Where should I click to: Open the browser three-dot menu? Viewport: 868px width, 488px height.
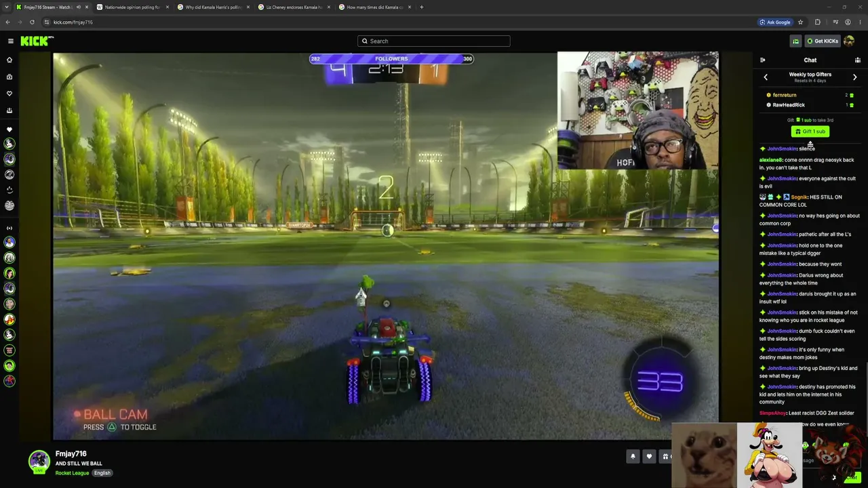(x=861, y=22)
